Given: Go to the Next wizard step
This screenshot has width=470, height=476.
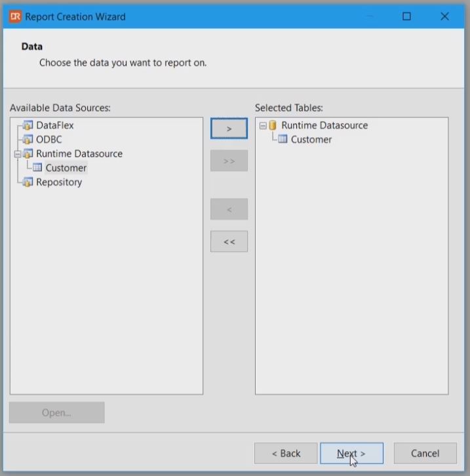Looking at the screenshot, I should (x=351, y=453).
